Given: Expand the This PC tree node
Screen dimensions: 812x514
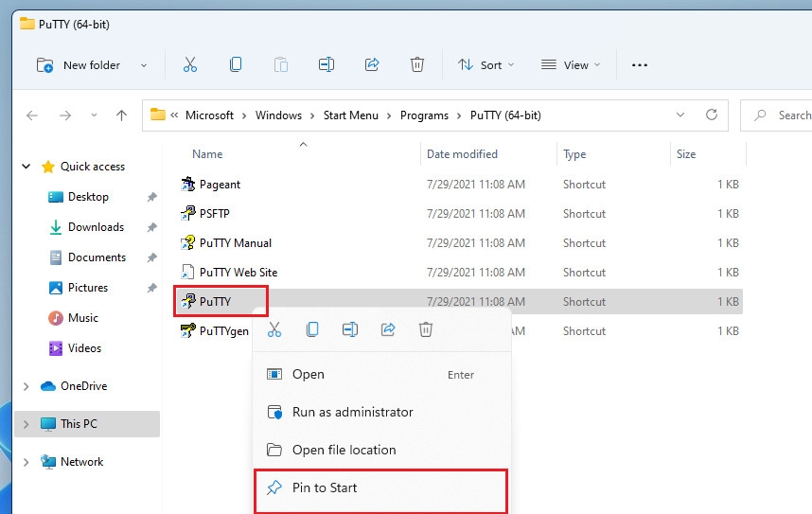Looking at the screenshot, I should tap(26, 424).
